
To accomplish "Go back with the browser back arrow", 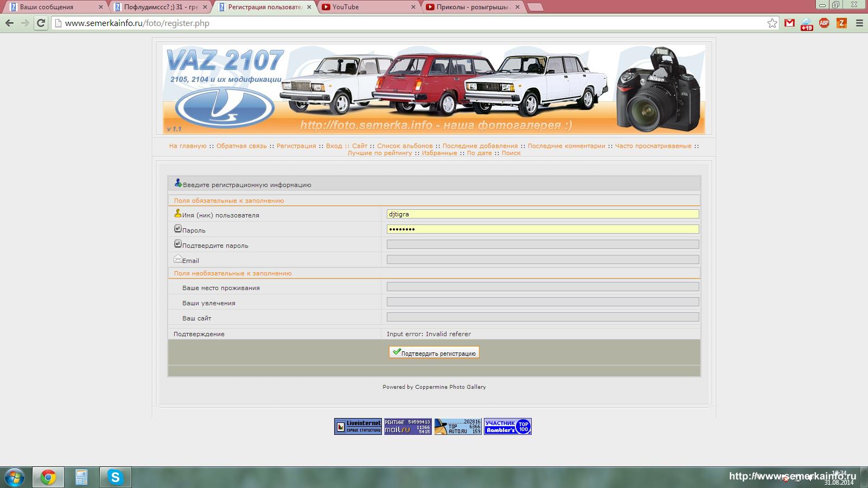I will [x=9, y=23].
